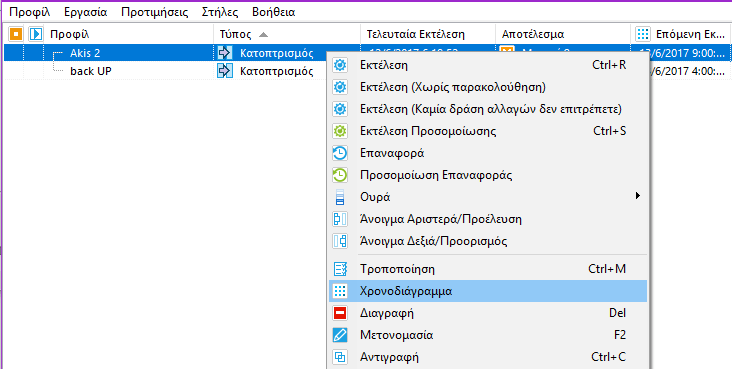Click the green Προσομοίωση Επαναφοράς icon
This screenshot has width=732, height=369.
[340, 175]
